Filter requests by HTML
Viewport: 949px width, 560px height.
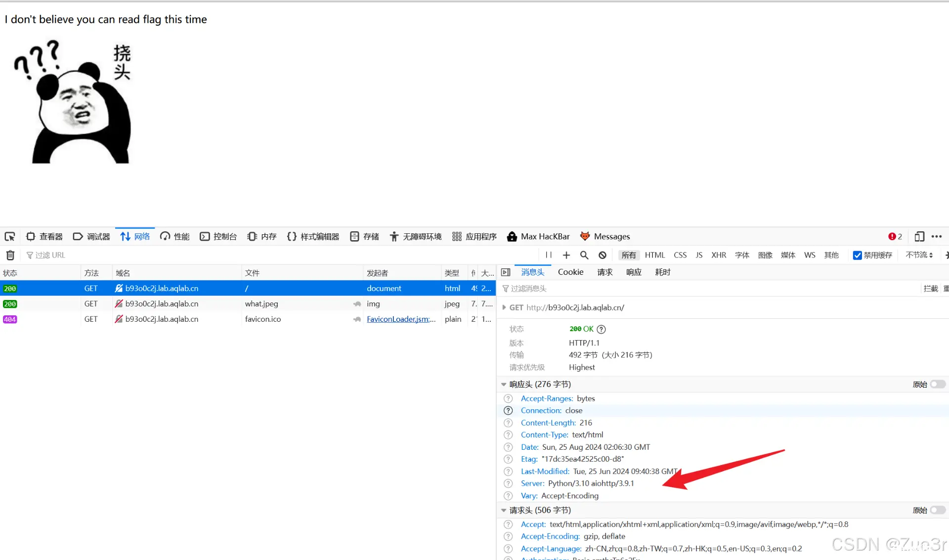point(655,255)
